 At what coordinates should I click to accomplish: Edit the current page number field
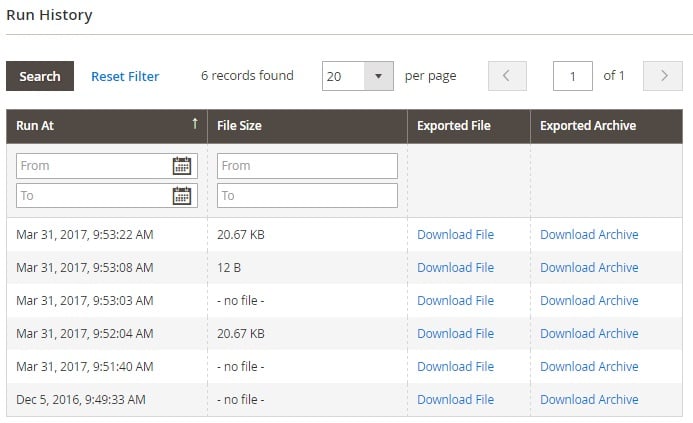coord(572,76)
